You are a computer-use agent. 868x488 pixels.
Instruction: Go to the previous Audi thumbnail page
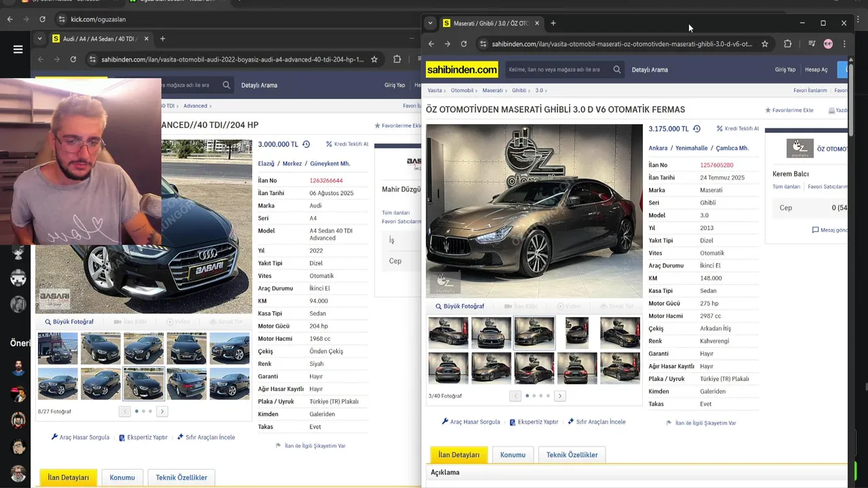pos(125,411)
